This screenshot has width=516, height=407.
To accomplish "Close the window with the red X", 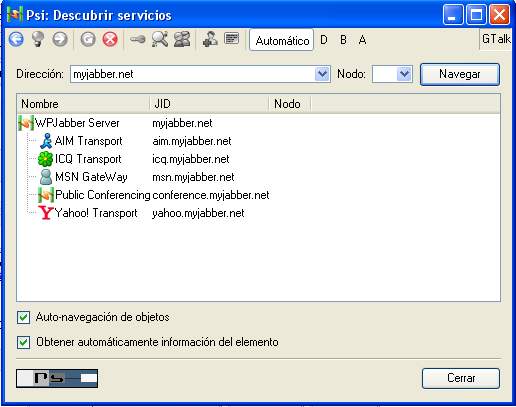I will coord(499,15).
